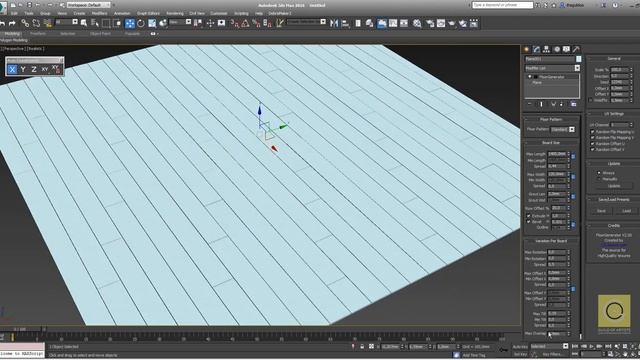
Task: Toggle Random Flip Mapping V checkbox
Action: 593,138
